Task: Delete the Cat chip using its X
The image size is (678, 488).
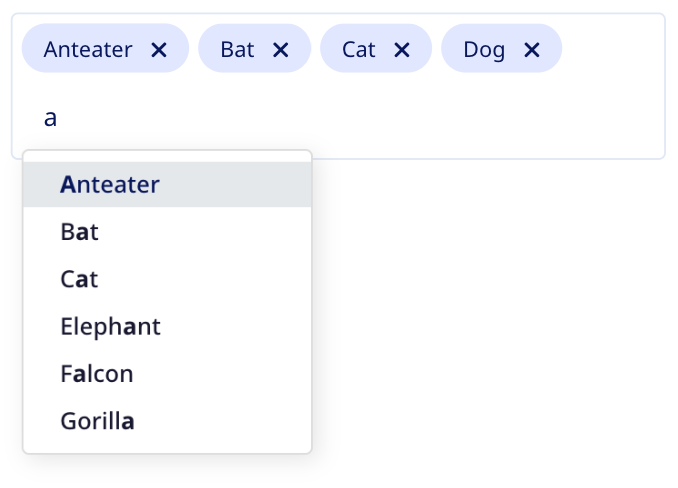Action: (402, 50)
